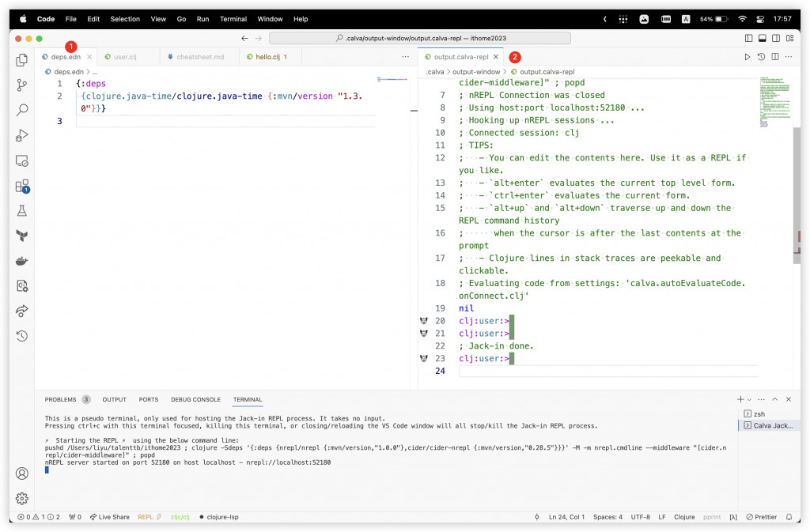Viewport: 810px width, 532px height.
Task: Toggle the primary side bar
Action: [x=748, y=38]
